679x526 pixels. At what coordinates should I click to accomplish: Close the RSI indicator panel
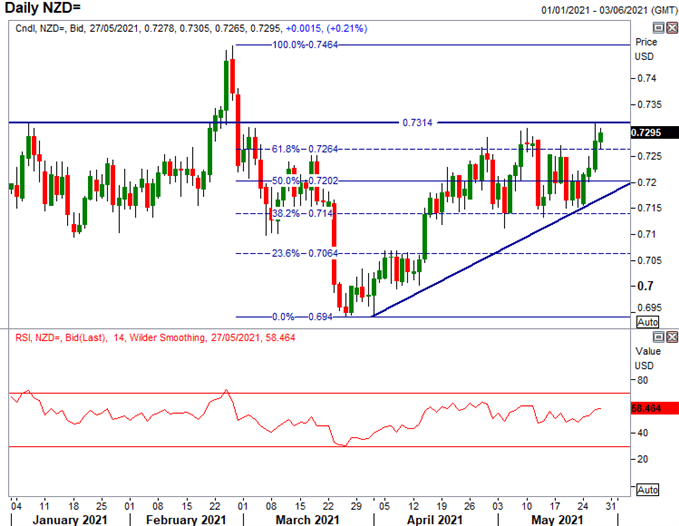tap(672, 337)
